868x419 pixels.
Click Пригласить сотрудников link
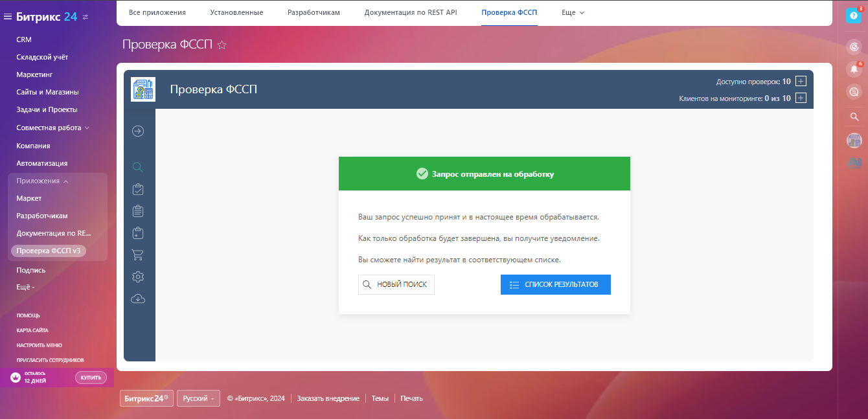(x=50, y=360)
